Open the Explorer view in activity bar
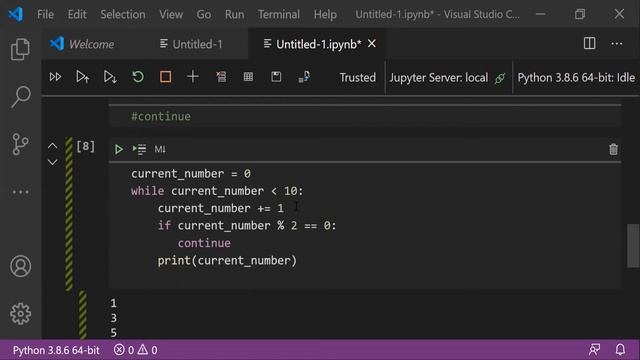This screenshot has width=640, height=360. pyautogui.click(x=20, y=49)
